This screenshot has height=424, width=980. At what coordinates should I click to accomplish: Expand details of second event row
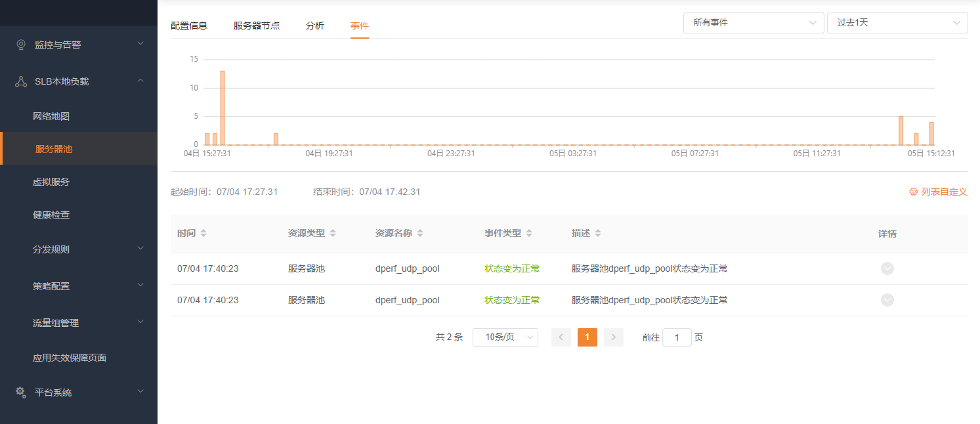click(x=887, y=300)
